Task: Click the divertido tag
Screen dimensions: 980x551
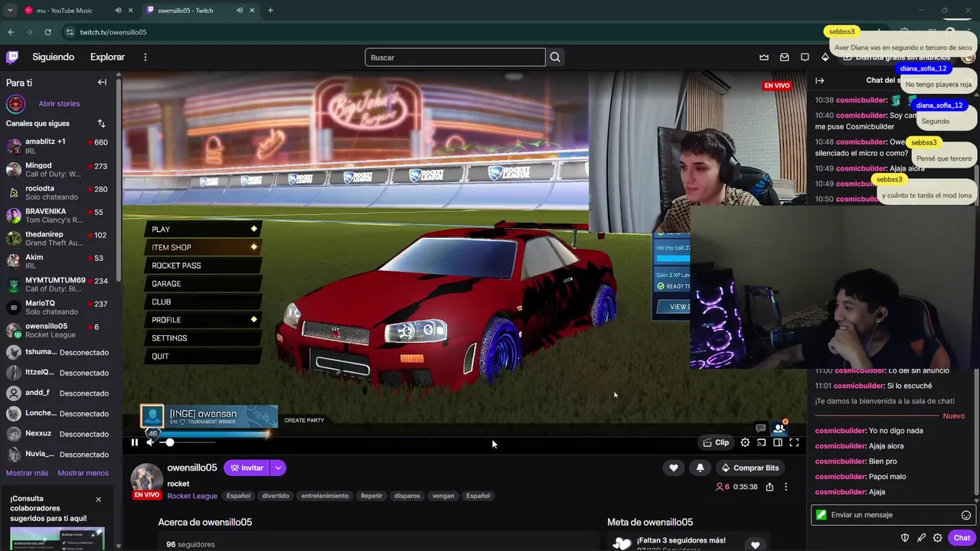Action: (x=276, y=496)
